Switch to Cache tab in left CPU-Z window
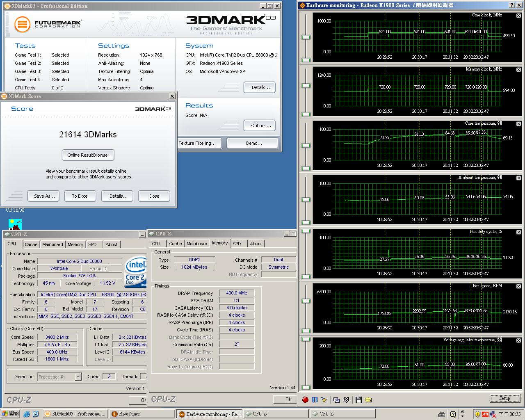This screenshot has width=525, height=420. [31, 244]
